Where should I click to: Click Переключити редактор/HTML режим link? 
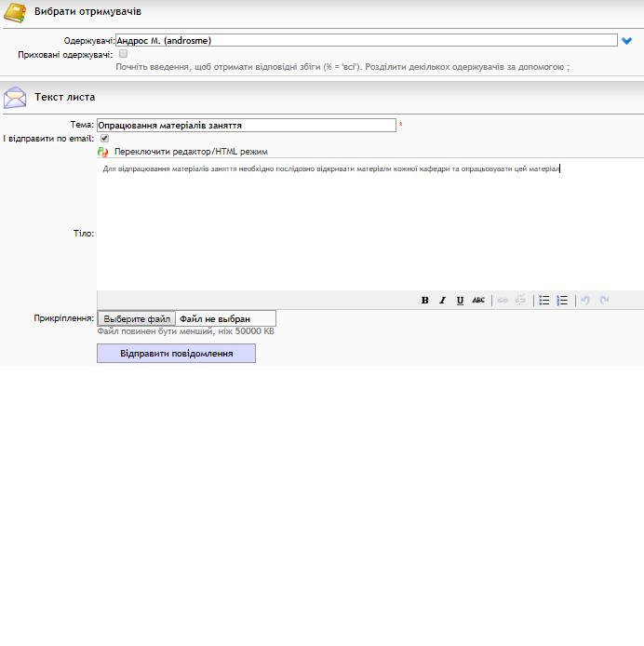click(191, 152)
